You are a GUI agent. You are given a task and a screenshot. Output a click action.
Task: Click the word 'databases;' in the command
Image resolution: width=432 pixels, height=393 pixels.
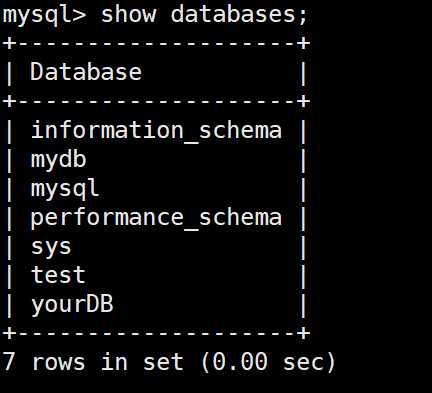click(x=239, y=15)
